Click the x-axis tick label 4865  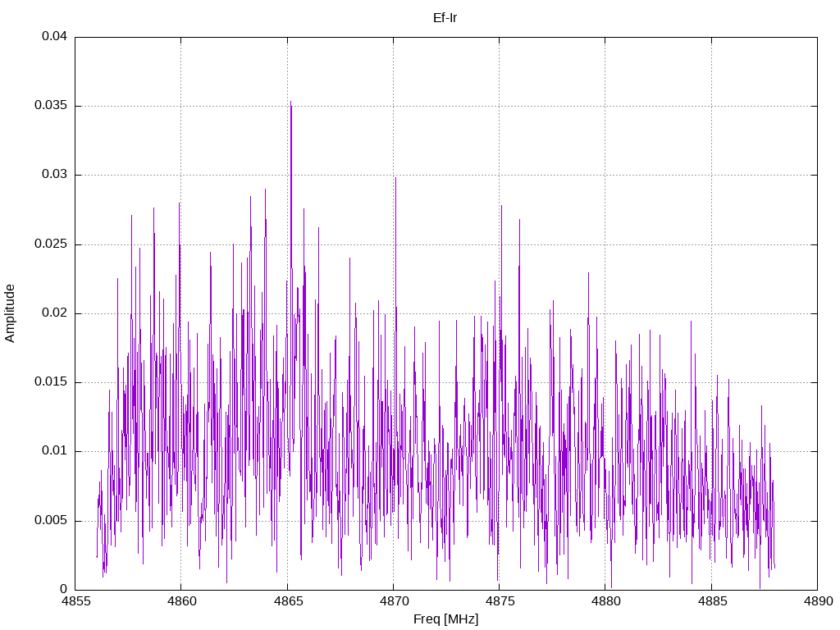coord(288,601)
